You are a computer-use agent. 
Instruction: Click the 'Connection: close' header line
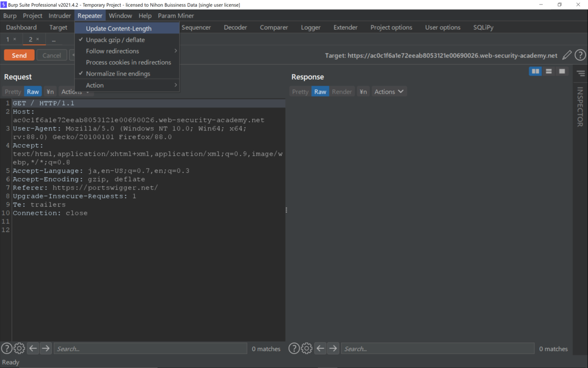(x=50, y=213)
